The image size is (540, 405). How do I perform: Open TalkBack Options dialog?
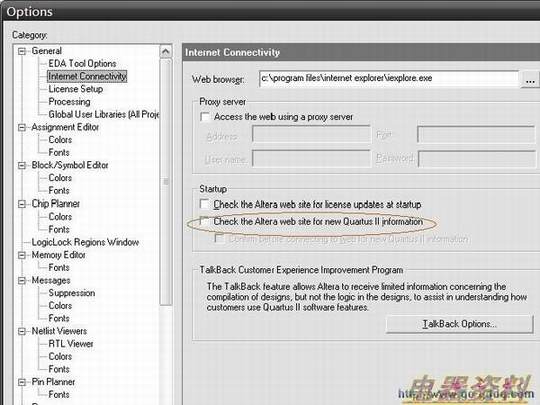460,324
